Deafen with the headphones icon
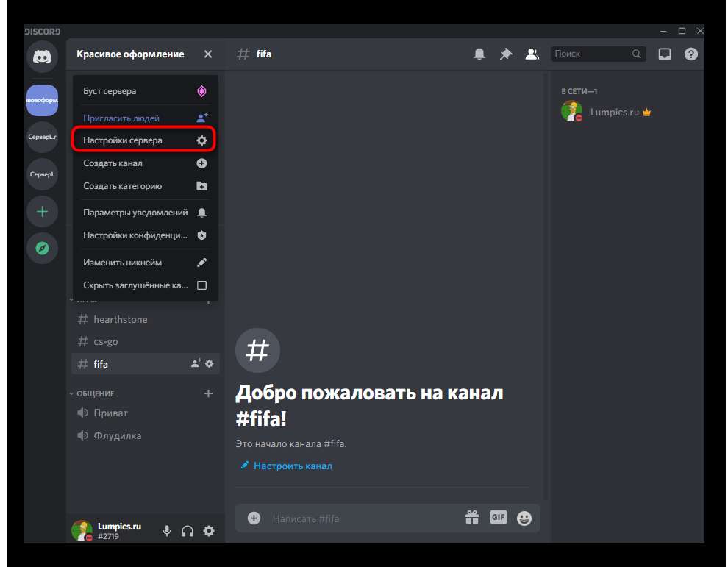 [188, 531]
